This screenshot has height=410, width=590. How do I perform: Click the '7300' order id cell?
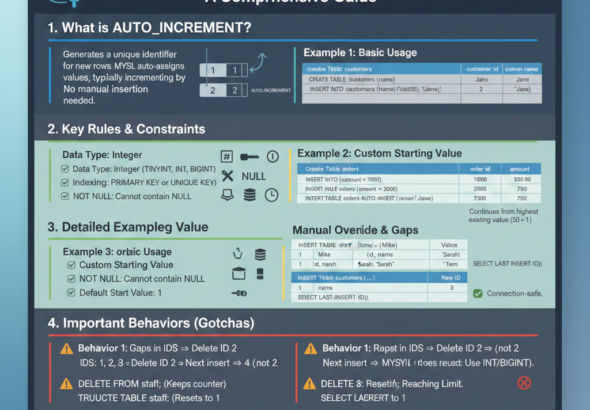pyautogui.click(x=480, y=198)
